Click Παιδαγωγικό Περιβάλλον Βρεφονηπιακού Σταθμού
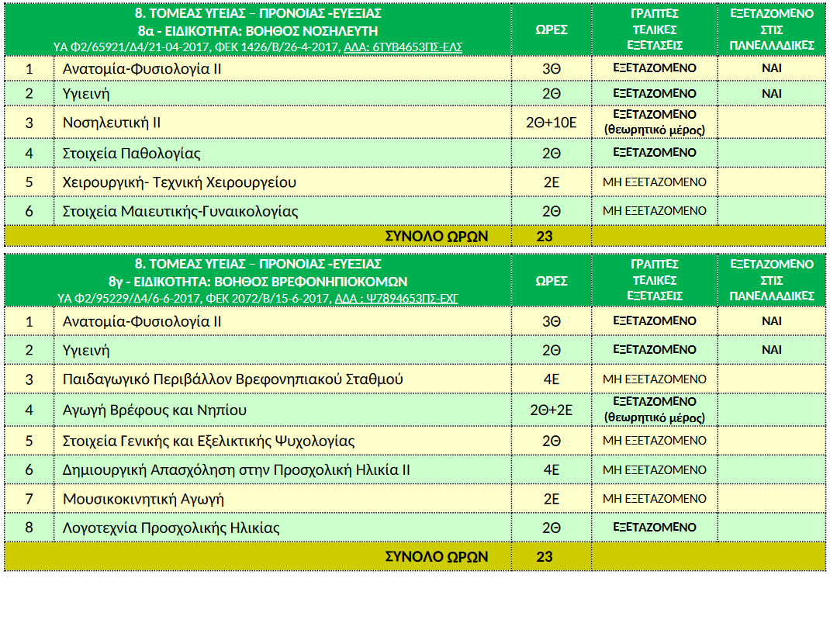Screen dimensions: 830x644 coord(233,379)
